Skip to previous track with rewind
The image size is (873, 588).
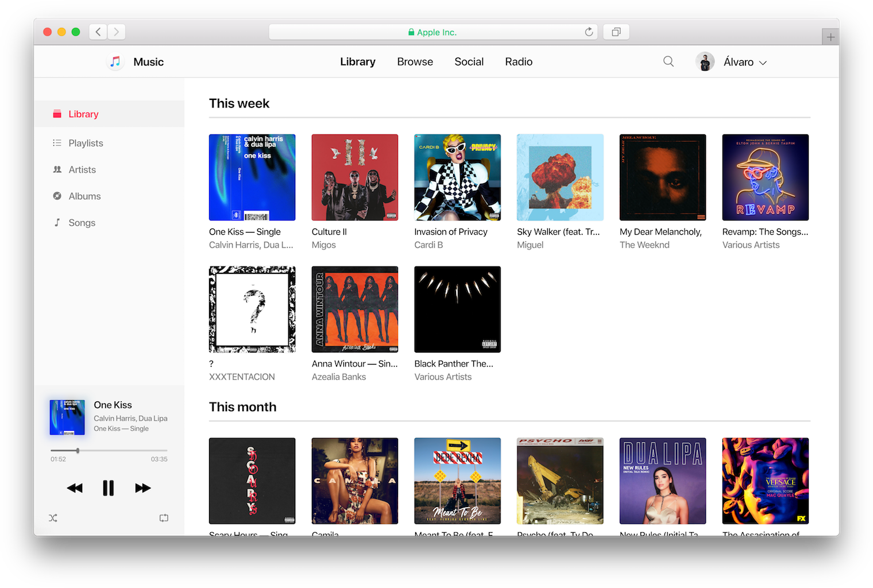click(x=75, y=488)
